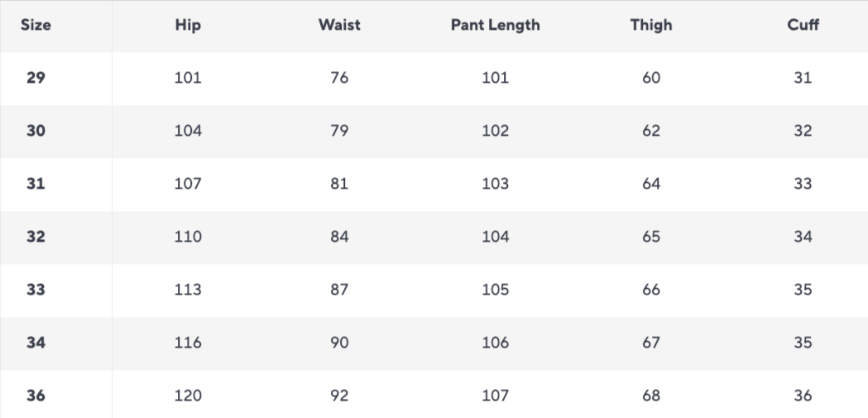Click size 32 in the Size column
This screenshot has height=418, width=868.
[36, 237]
